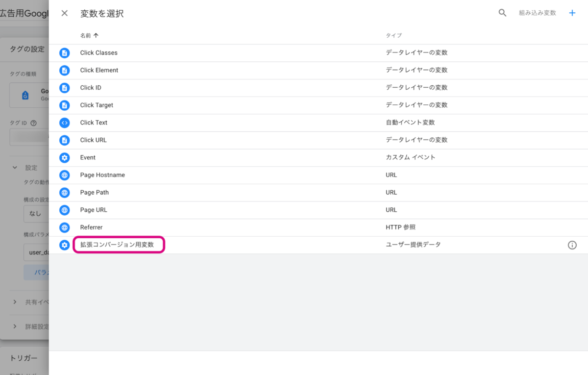Open search for variables
588x375 pixels.
pos(502,13)
